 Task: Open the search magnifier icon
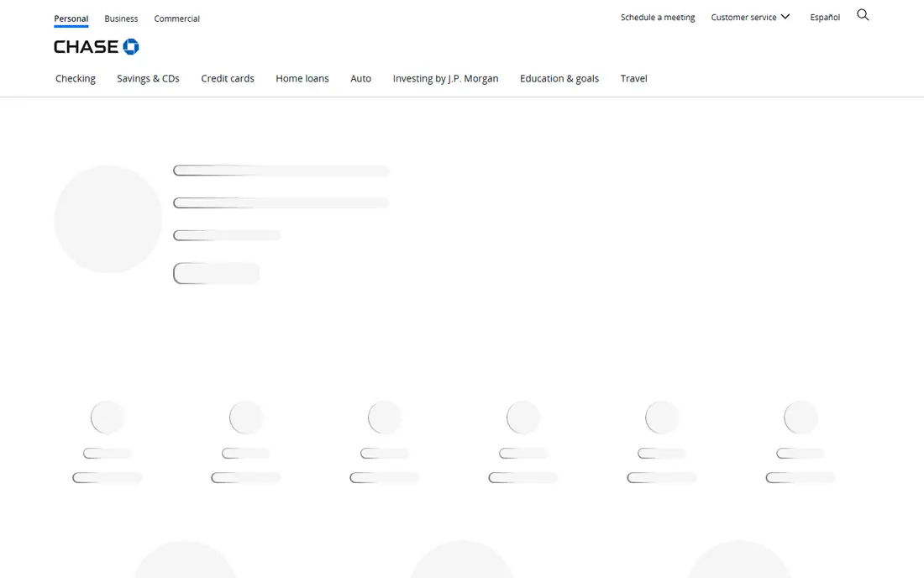[863, 15]
